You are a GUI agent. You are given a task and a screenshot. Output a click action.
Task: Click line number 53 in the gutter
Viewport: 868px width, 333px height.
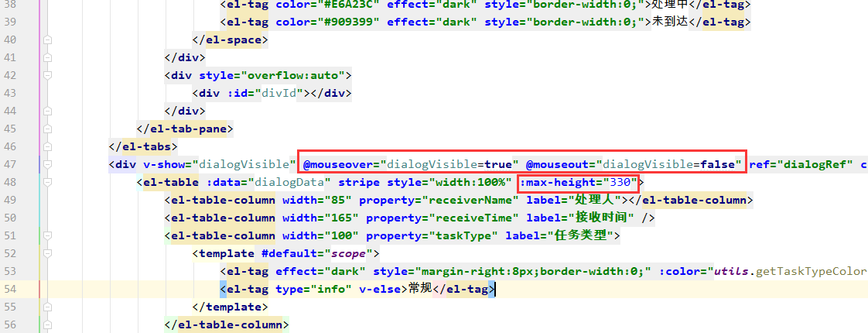[11, 271]
